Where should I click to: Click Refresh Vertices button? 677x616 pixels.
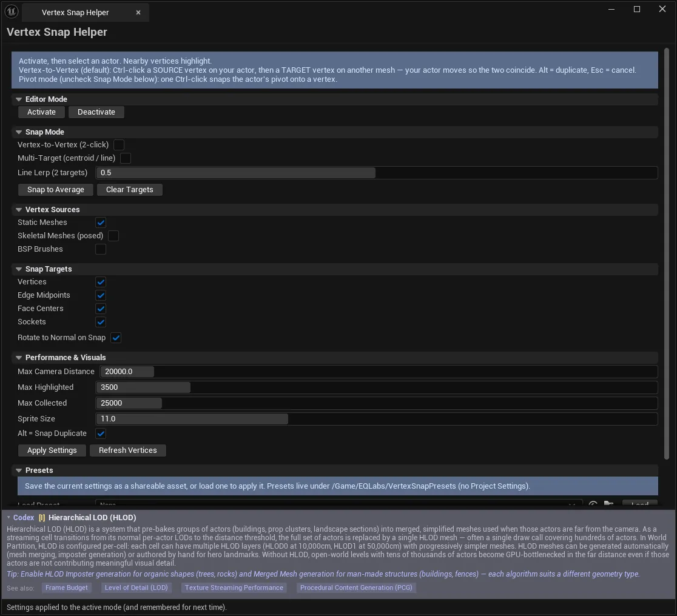point(128,450)
